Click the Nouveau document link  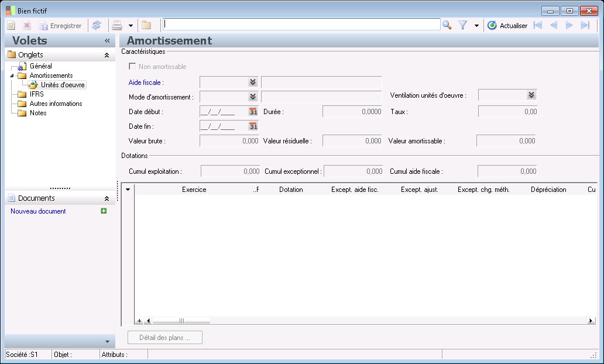[38, 211]
